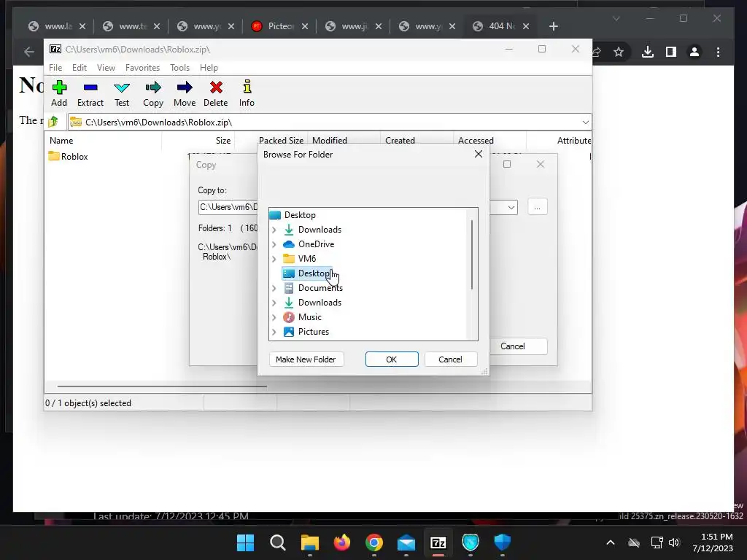Viewport: 747px width, 560px height.
Task: Expand the top Downloads tree node
Action: click(x=274, y=230)
